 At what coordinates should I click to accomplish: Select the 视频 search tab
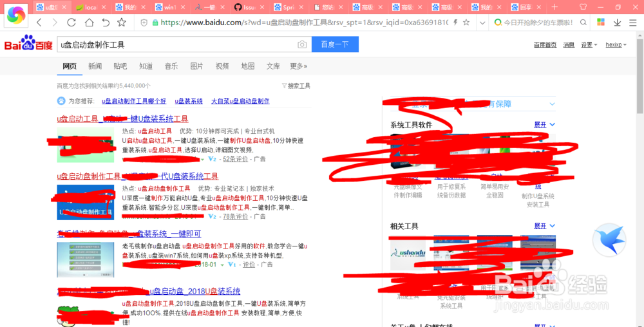tap(222, 66)
